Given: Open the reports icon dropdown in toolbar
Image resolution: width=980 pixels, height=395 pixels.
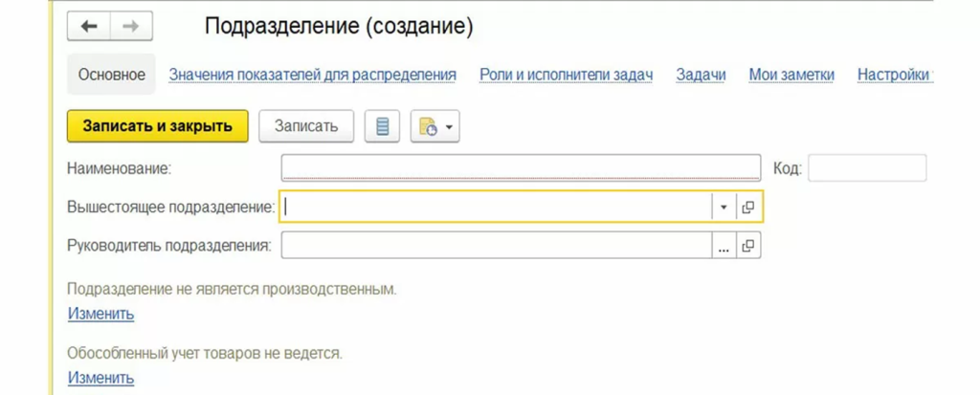Looking at the screenshot, I should click(435, 126).
